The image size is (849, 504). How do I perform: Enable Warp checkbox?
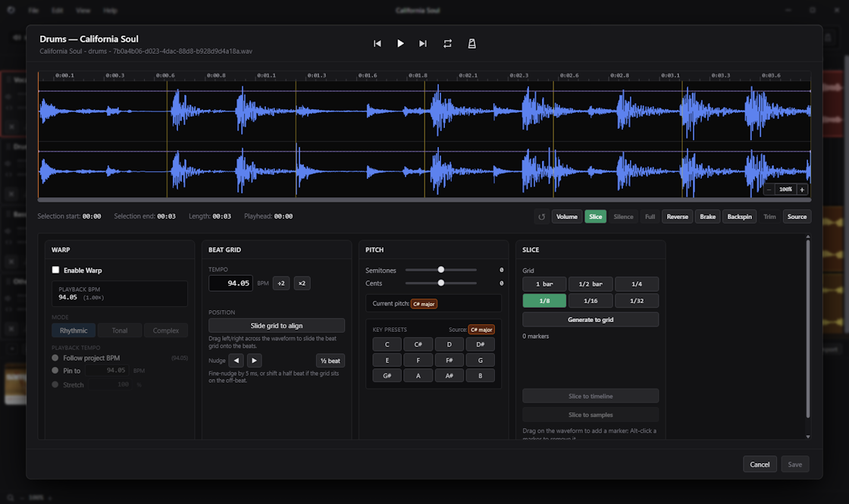coord(55,270)
